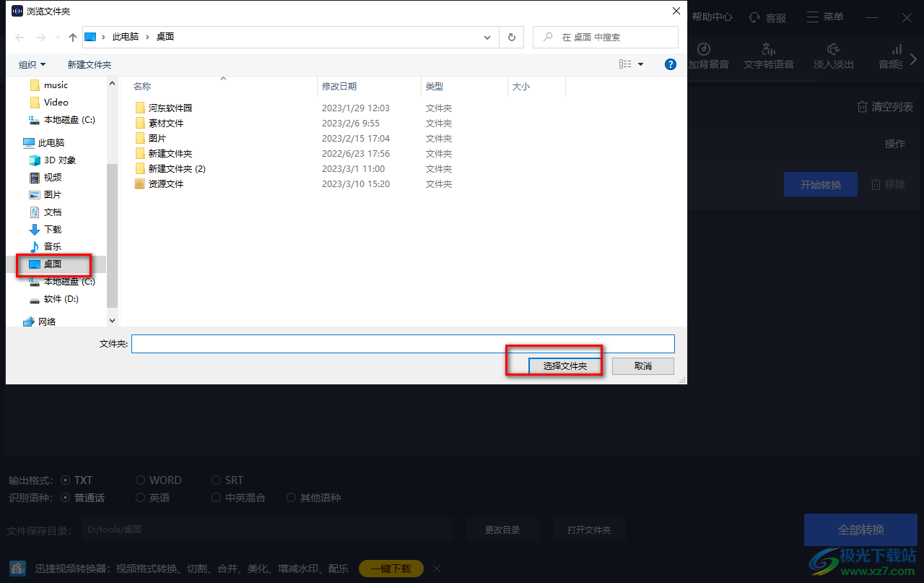Open the dialog help icon
Screen dimensions: 924x583
point(671,64)
